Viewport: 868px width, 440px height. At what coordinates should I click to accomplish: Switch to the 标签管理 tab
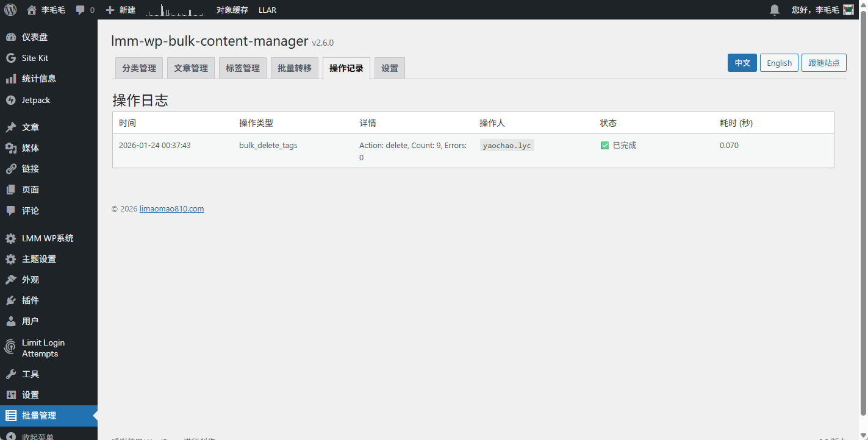click(x=243, y=68)
